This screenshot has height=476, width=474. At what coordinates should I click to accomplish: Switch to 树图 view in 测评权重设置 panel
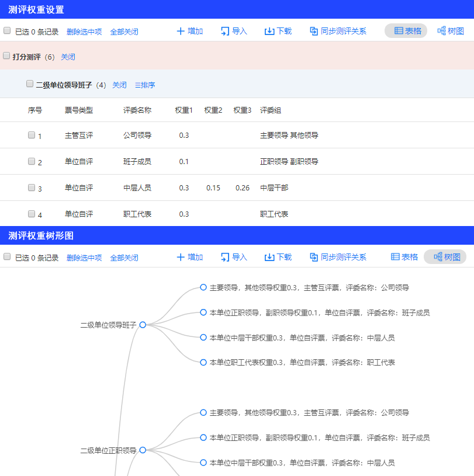(x=451, y=31)
